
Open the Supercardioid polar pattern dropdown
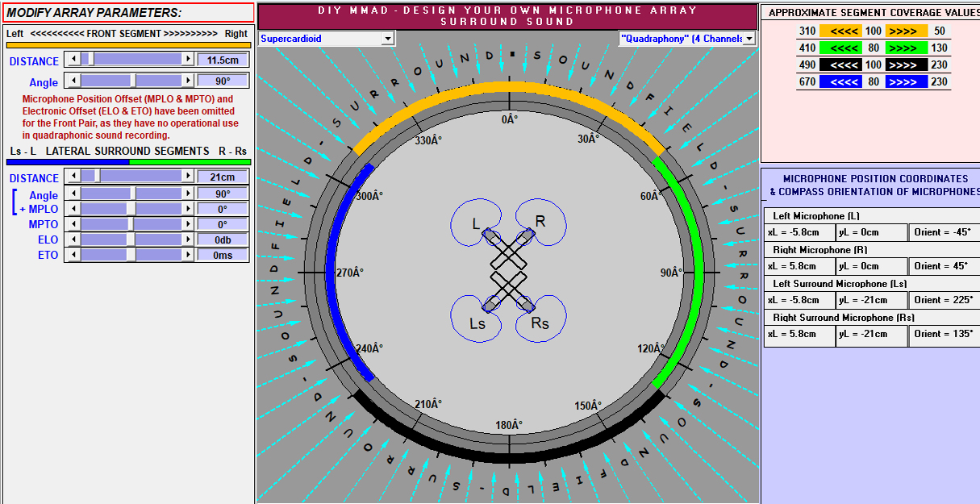tap(387, 39)
